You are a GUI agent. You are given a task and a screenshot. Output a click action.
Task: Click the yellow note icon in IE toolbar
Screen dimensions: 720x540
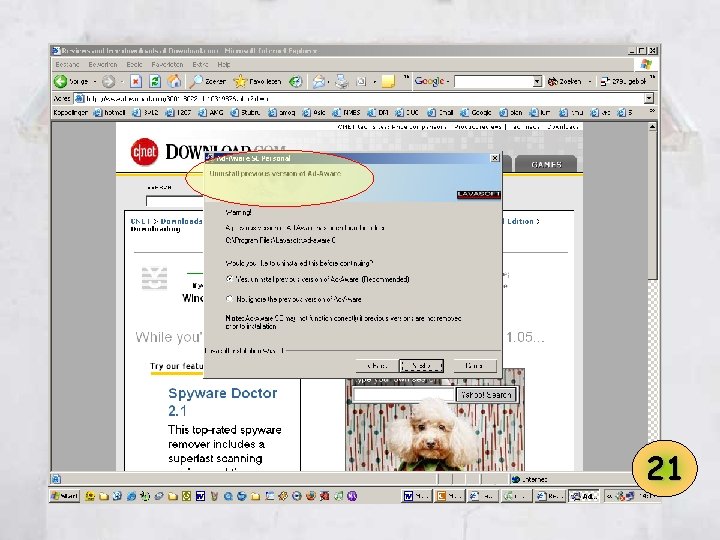(388, 82)
